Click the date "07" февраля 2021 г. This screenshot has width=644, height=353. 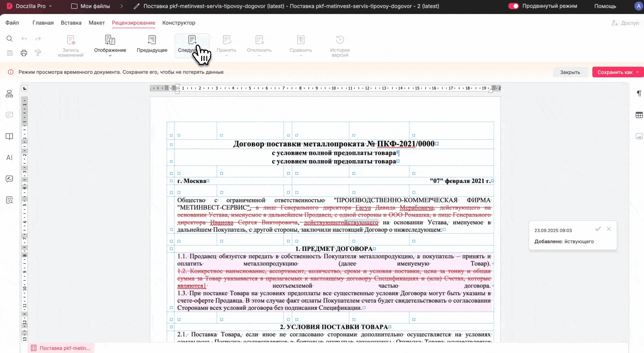point(460,181)
